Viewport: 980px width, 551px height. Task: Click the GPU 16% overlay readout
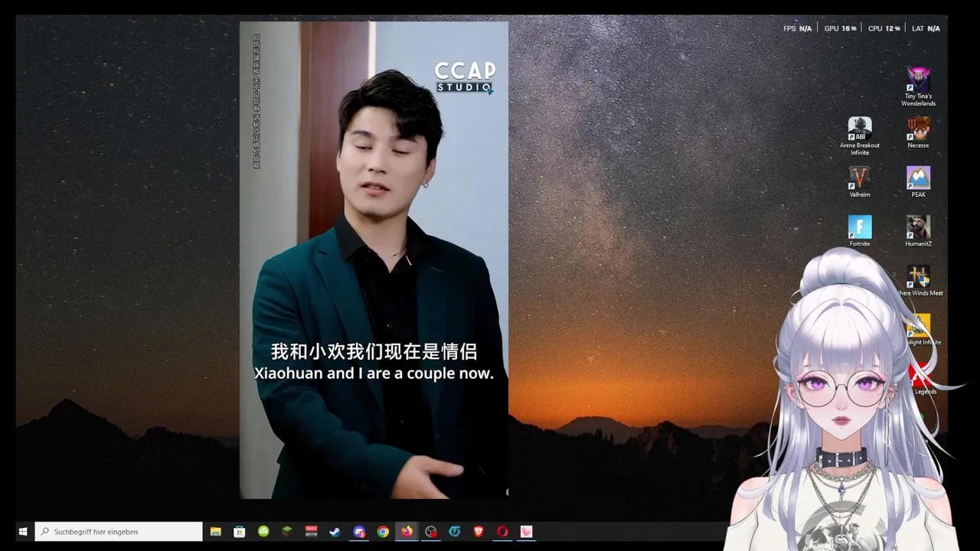point(840,28)
